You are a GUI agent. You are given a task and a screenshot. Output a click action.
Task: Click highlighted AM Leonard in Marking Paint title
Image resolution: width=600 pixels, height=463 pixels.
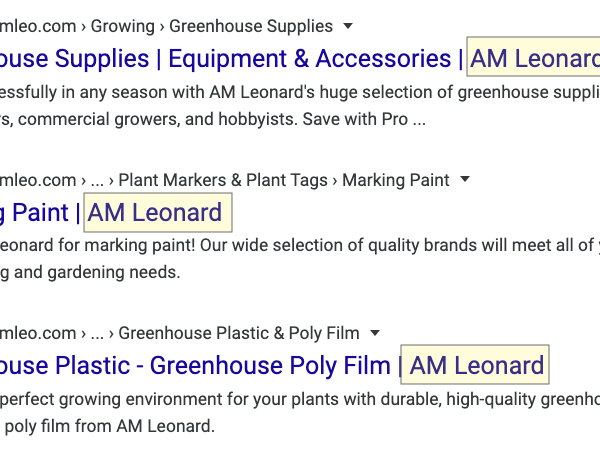(x=156, y=213)
